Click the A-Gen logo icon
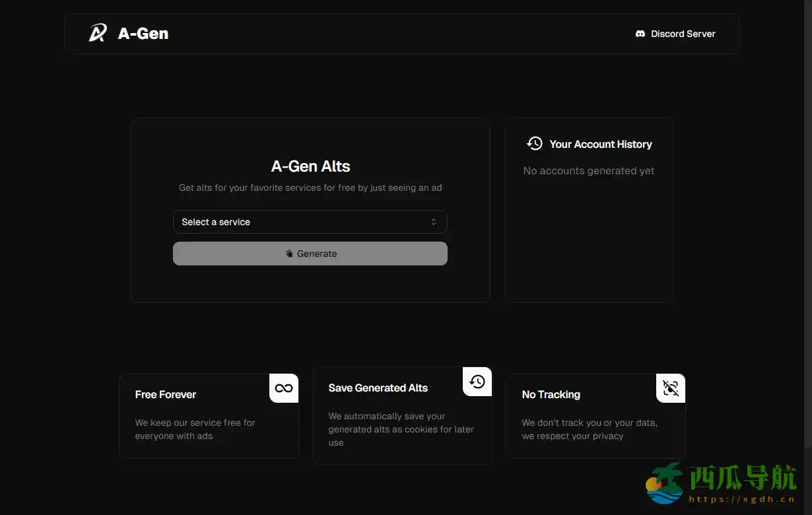Image resolution: width=812 pixels, height=515 pixels. coord(98,33)
